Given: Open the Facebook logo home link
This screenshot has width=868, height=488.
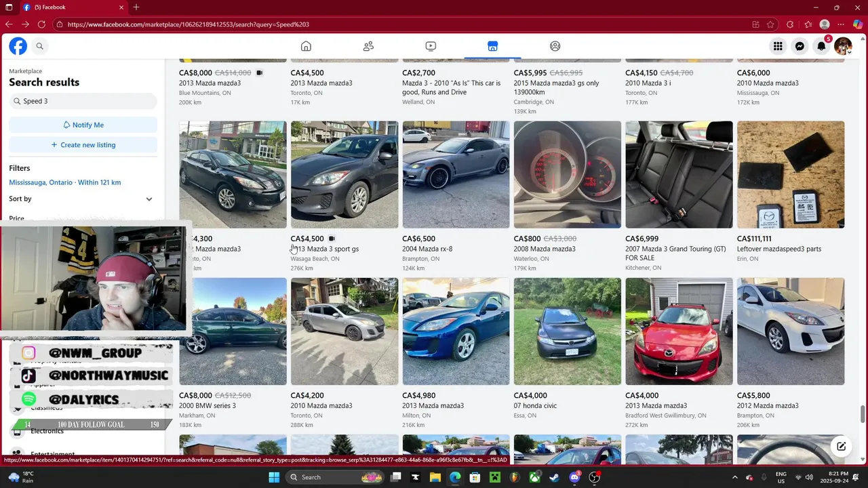Looking at the screenshot, I should (x=18, y=46).
